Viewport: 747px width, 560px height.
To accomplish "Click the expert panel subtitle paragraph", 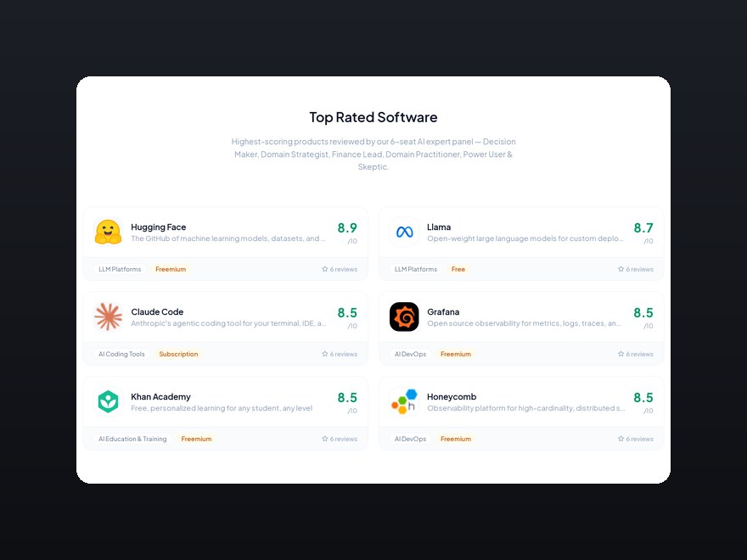I will coord(373,154).
